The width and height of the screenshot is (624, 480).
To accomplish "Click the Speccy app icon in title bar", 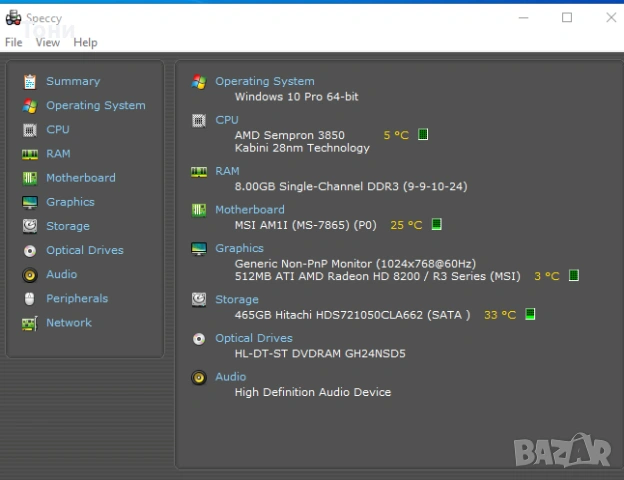I will pos(14,18).
